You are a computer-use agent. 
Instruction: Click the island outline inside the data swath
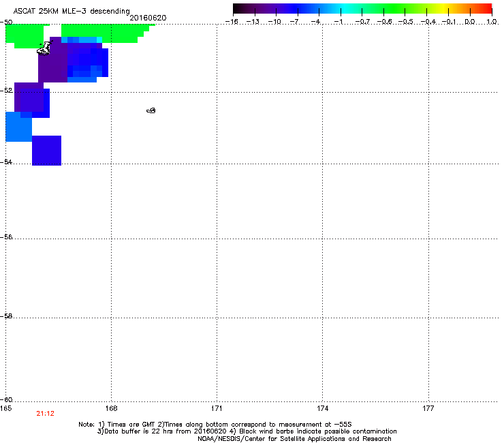pos(44,48)
